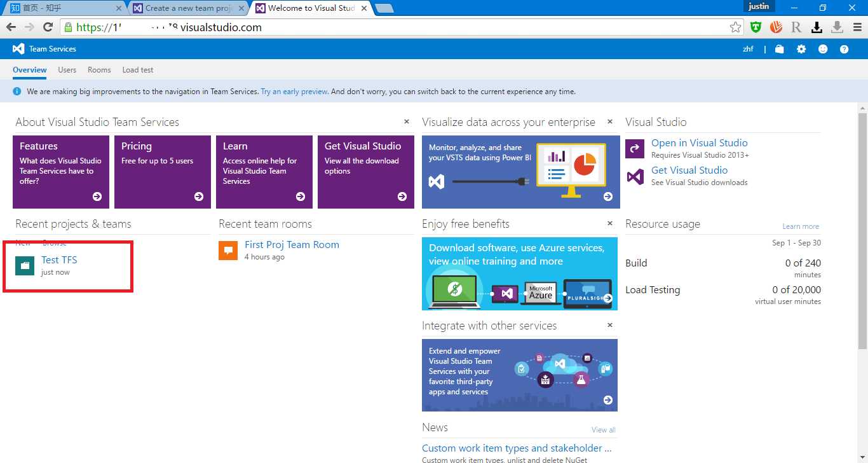This screenshot has width=868, height=463.
Task: Open the Custom work item types news link
Action: click(517, 448)
